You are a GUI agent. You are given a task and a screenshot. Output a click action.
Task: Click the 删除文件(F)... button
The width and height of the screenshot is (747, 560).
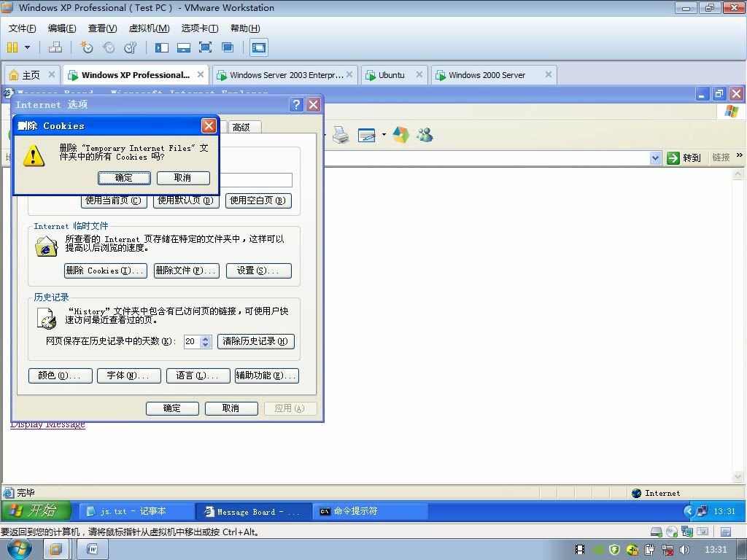pos(186,271)
